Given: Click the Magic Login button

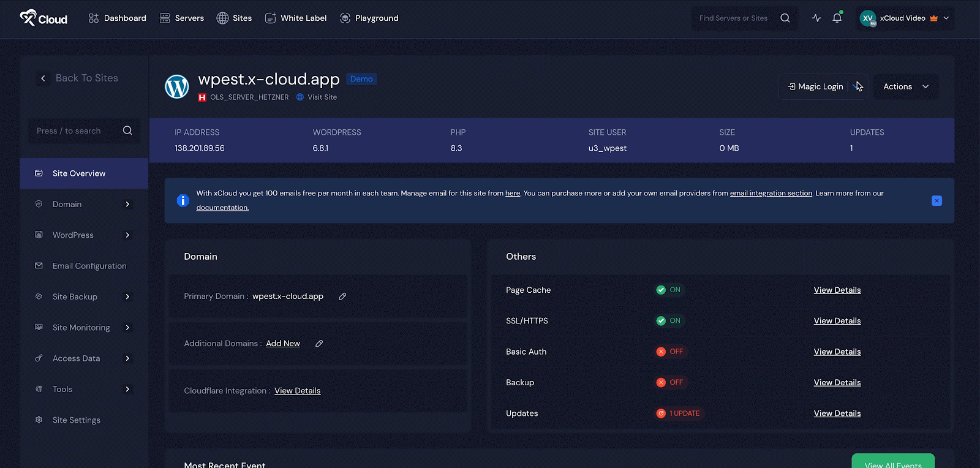Looking at the screenshot, I should tap(815, 86).
